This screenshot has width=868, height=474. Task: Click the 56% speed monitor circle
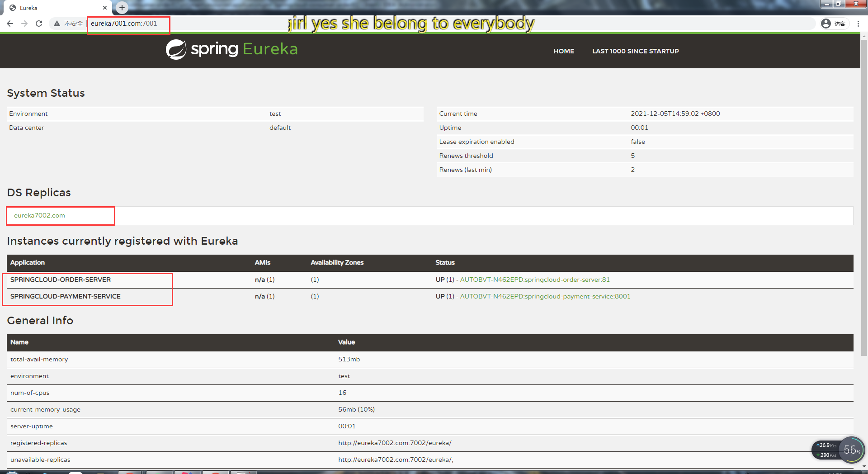point(851,450)
